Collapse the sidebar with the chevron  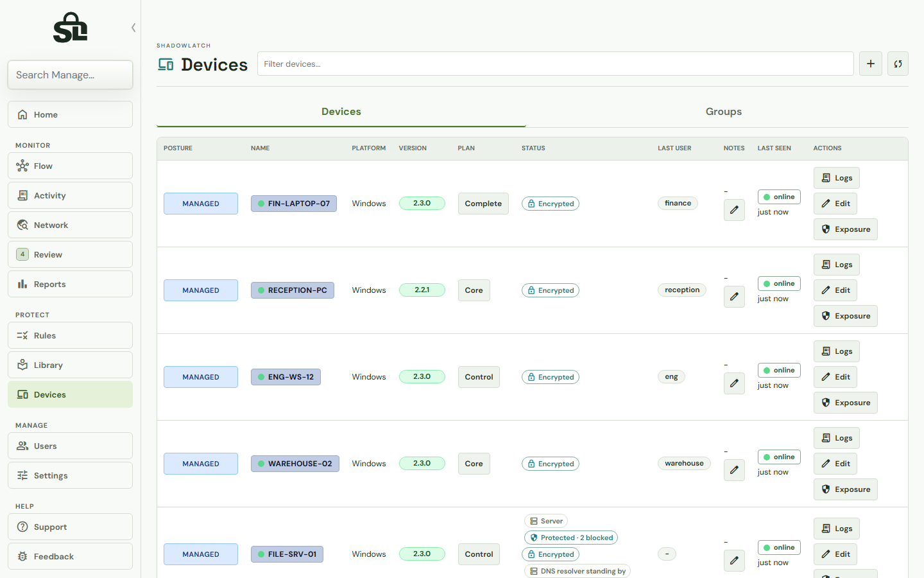pos(133,28)
